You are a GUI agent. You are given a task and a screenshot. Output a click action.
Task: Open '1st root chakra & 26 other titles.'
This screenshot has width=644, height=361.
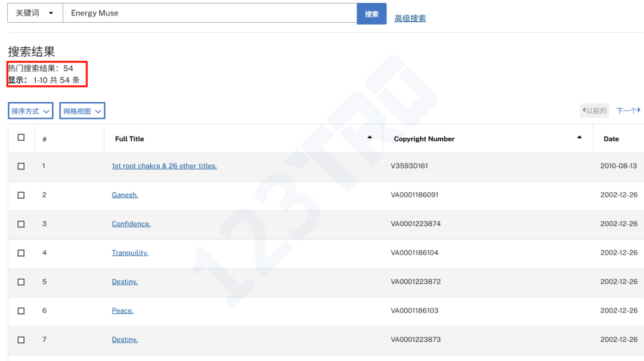point(165,166)
